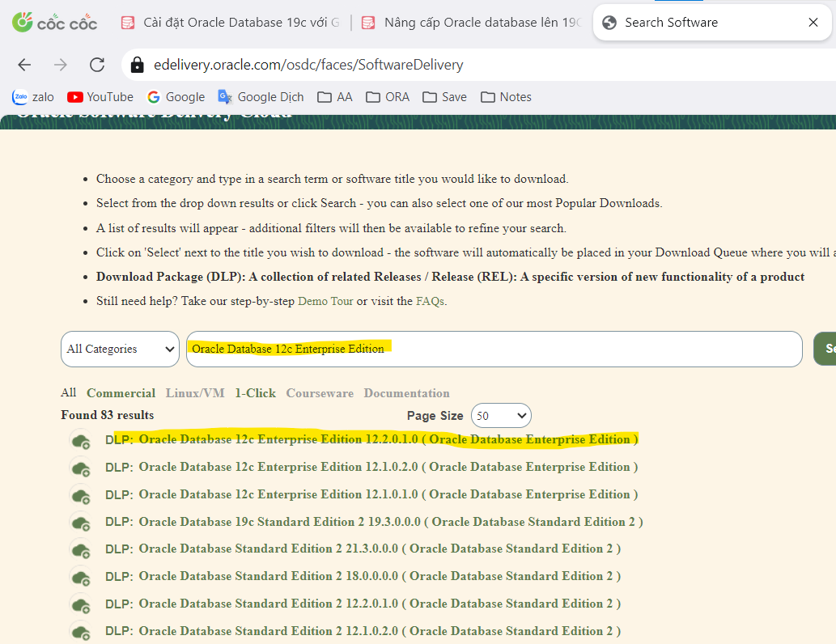Click the 'Found 83 results' text
Image resolution: width=836 pixels, height=644 pixels.
tap(107, 415)
